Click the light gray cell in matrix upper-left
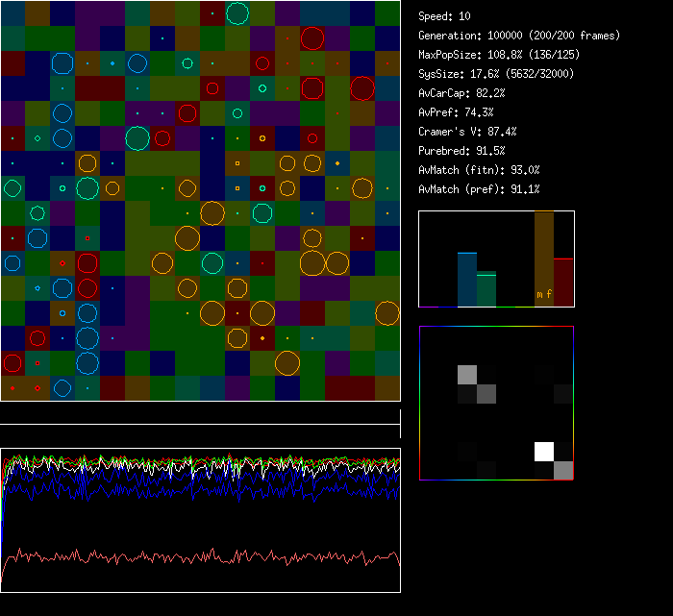This screenshot has width=673, height=616. tap(467, 374)
